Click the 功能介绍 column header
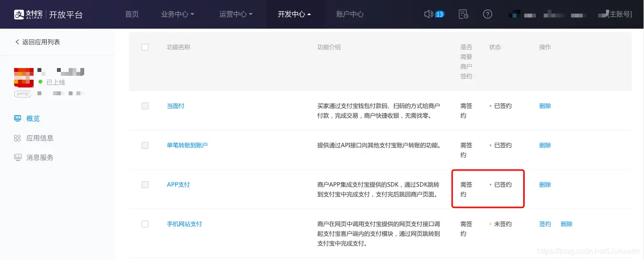644x260 pixels. pos(329,47)
